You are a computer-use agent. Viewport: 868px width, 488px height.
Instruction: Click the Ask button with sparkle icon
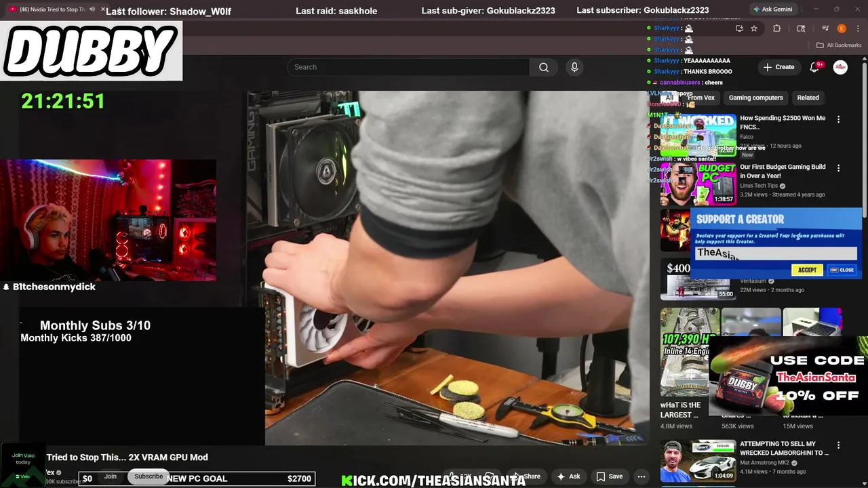point(568,476)
